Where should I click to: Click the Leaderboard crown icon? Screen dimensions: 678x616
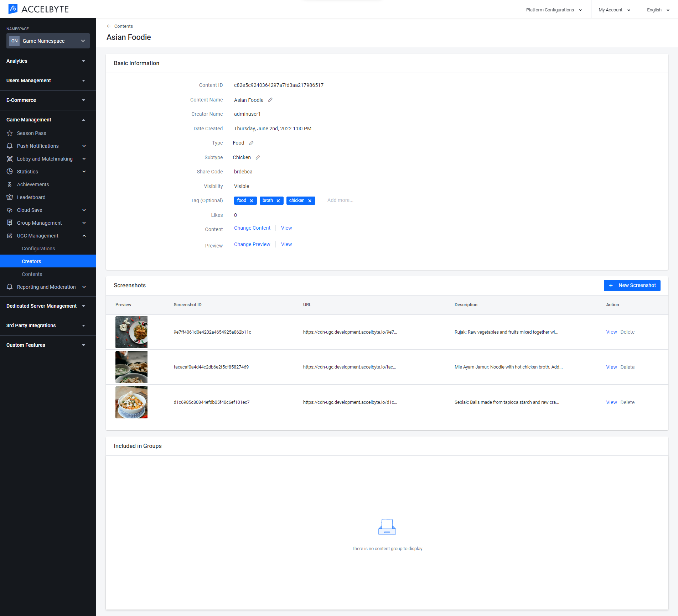[x=10, y=197]
